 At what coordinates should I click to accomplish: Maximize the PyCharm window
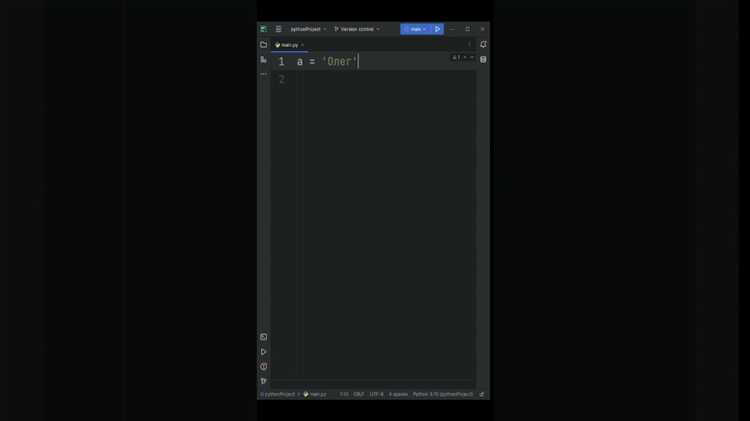467,29
